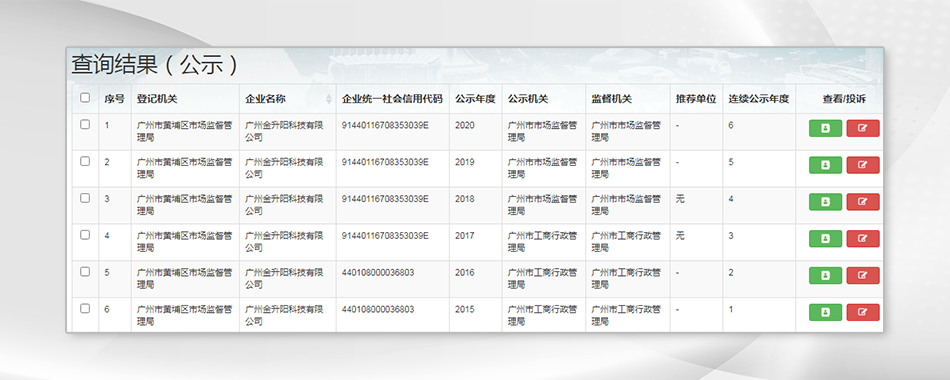The width and height of the screenshot is (950, 380).
Task: Open green view button for year 2018
Action: [825, 202]
